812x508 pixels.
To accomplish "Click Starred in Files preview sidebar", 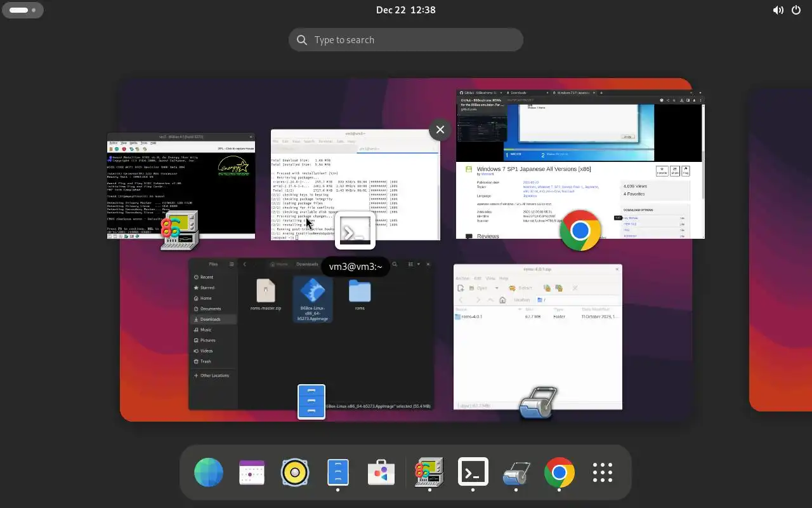I will click(x=207, y=288).
